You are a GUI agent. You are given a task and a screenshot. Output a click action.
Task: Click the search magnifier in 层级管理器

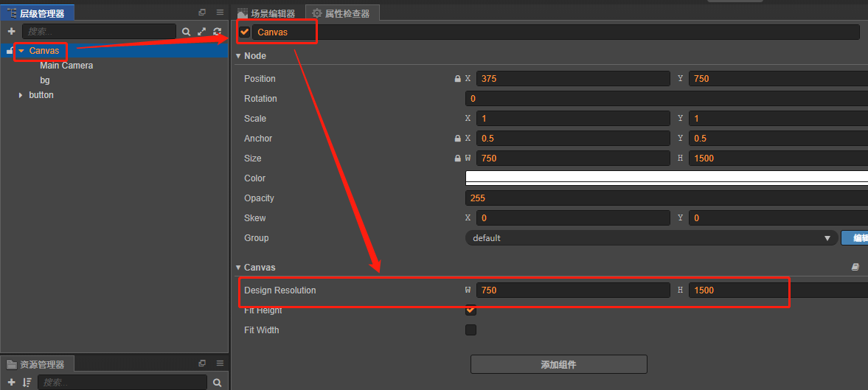point(187,32)
